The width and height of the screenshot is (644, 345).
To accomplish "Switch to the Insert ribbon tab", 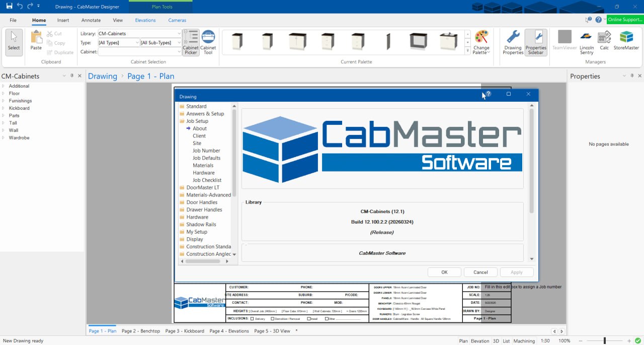I will [x=63, y=20].
